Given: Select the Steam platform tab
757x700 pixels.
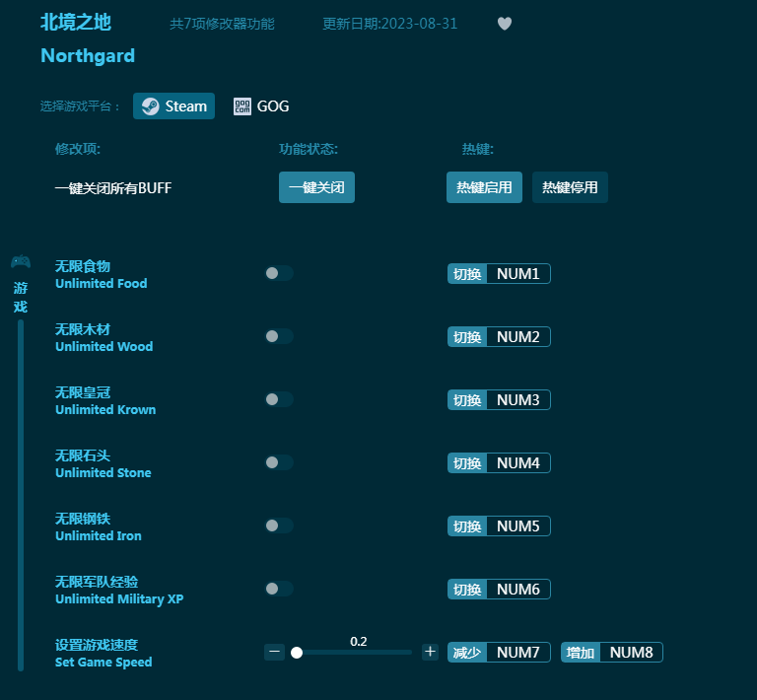Looking at the screenshot, I should tap(173, 106).
